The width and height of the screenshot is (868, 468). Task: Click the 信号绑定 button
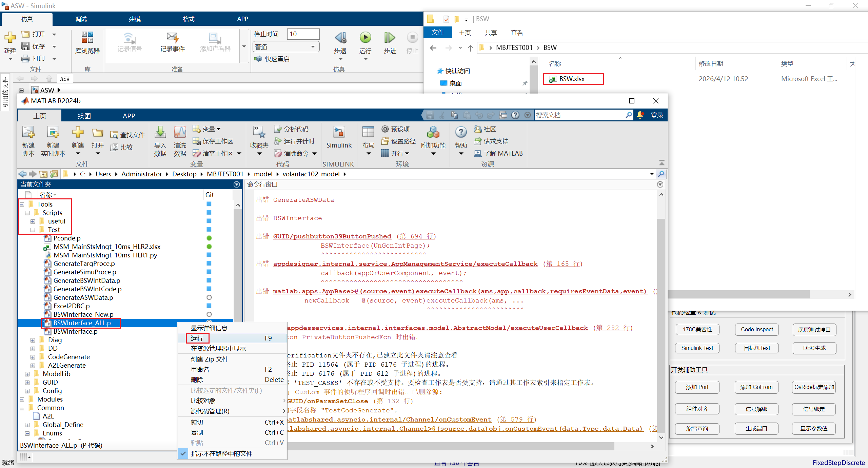[x=814, y=409]
